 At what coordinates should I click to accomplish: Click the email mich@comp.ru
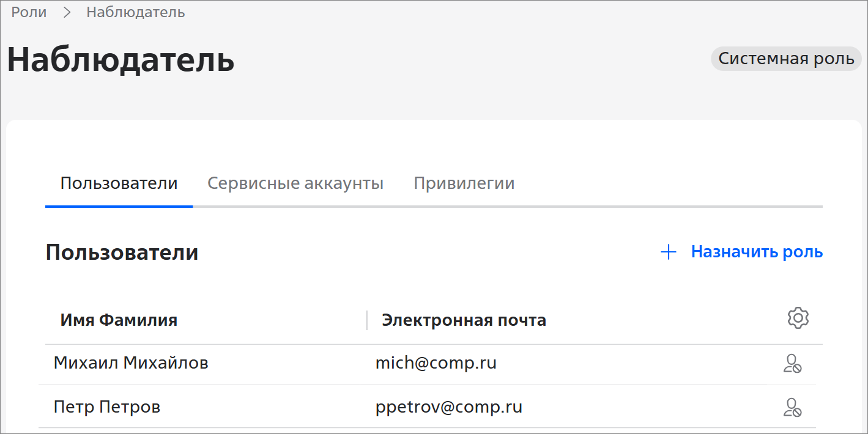tap(436, 363)
